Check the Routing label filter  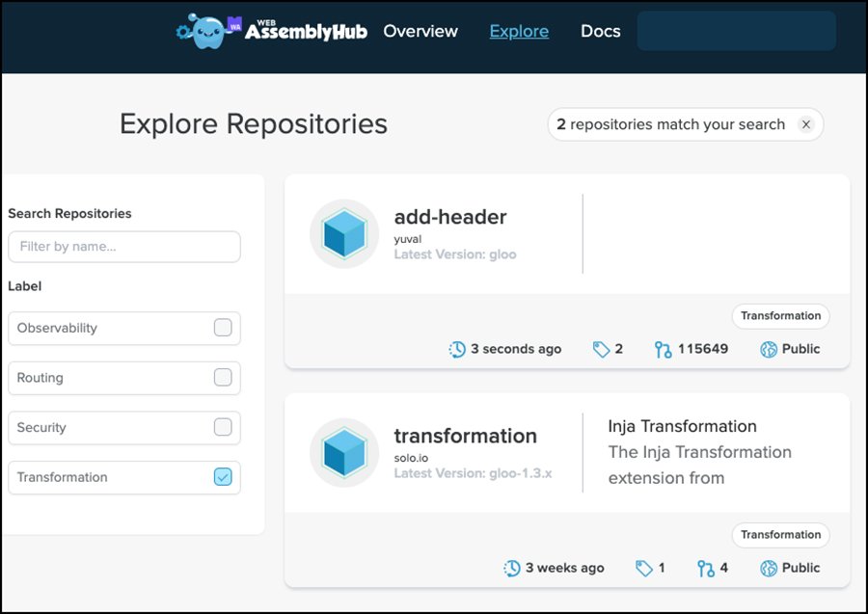(223, 378)
